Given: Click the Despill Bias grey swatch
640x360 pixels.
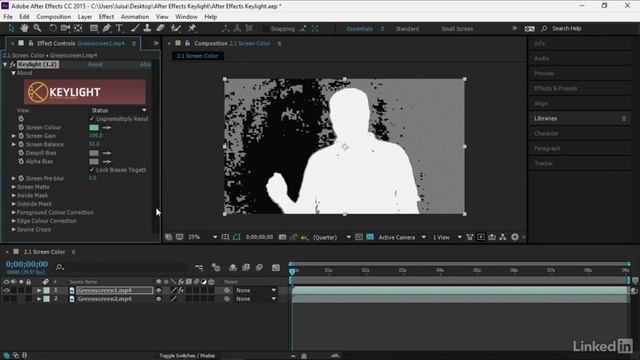Looking at the screenshot, I should click(x=94, y=153).
